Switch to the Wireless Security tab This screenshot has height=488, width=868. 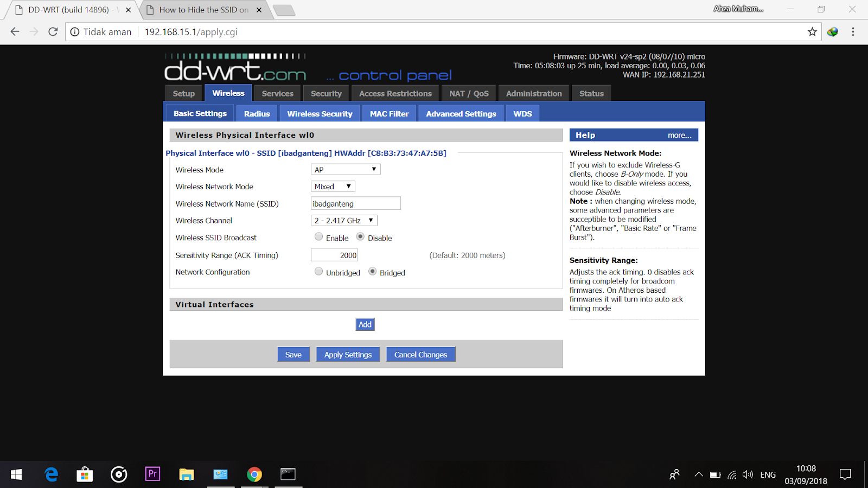[x=320, y=113]
